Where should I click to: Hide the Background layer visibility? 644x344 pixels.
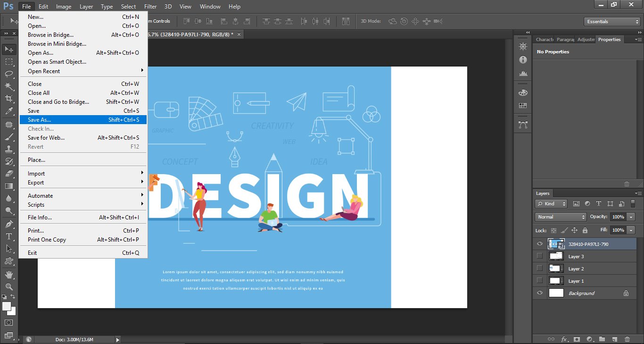click(x=539, y=293)
